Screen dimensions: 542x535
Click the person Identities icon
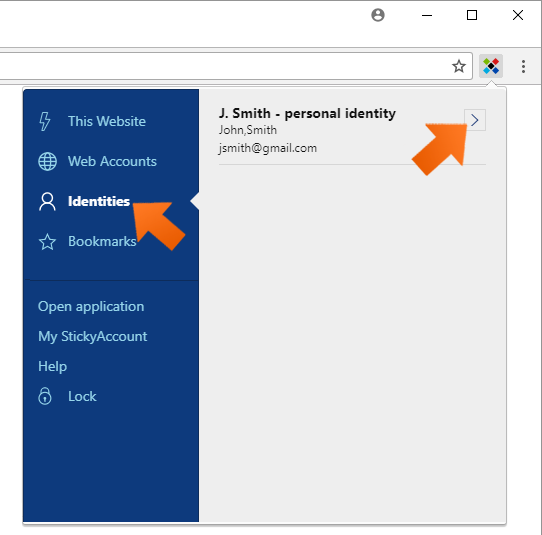47,201
